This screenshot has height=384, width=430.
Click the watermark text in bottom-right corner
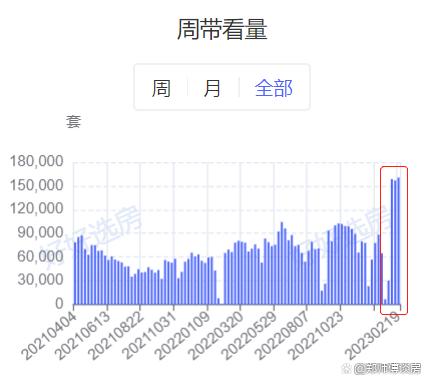point(382,369)
